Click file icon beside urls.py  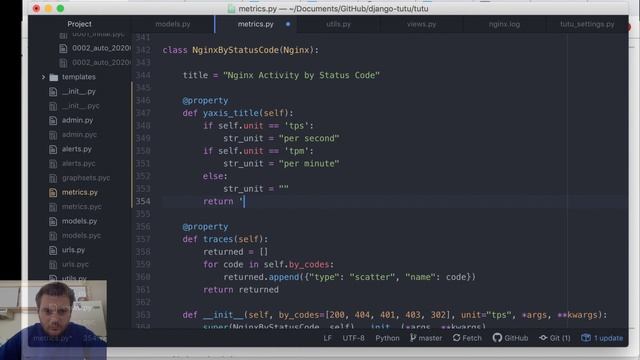[x=53, y=250]
